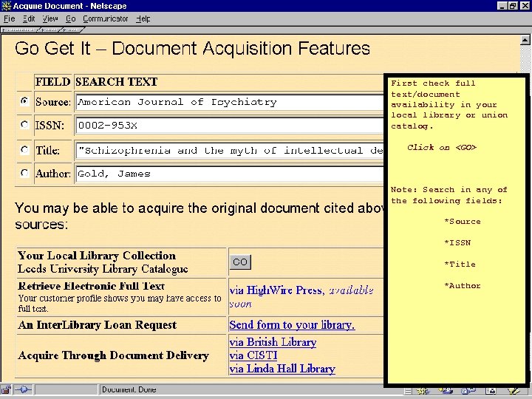Click '*ISSN' in the yellow note
Viewport: 532px width, 399px height.
pyautogui.click(x=457, y=243)
